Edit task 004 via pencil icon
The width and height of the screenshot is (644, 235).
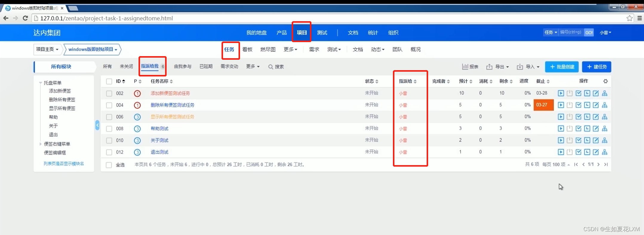[x=596, y=105]
